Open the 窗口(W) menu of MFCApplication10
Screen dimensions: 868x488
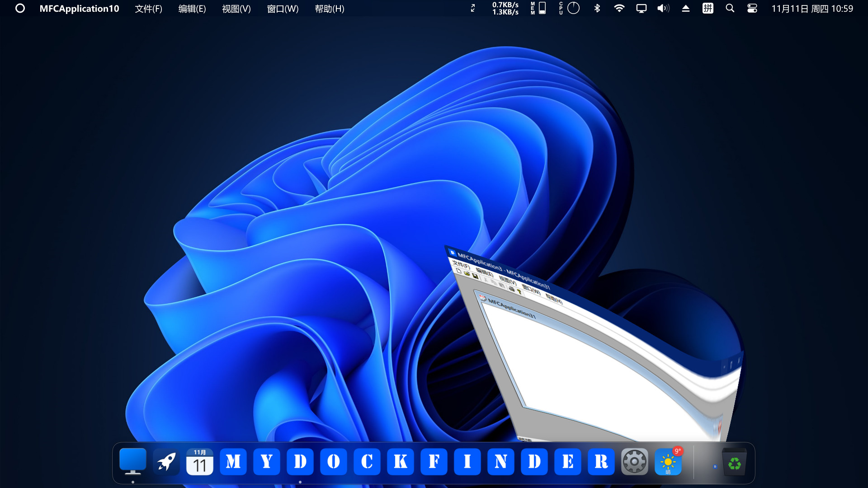tap(283, 9)
